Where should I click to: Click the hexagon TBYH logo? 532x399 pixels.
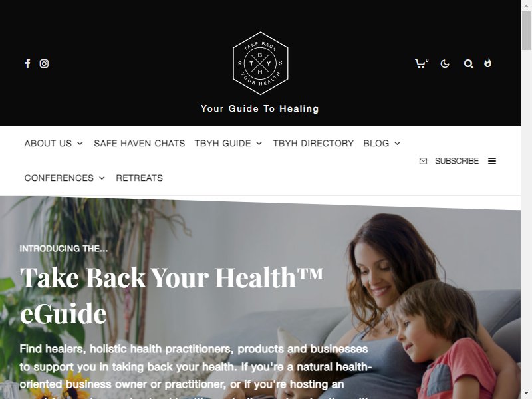point(261,63)
